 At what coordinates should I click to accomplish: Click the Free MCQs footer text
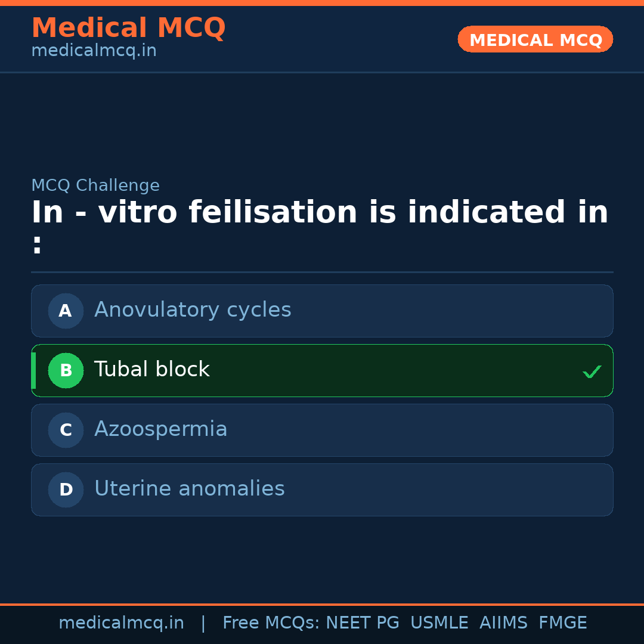pyautogui.click(x=271, y=623)
